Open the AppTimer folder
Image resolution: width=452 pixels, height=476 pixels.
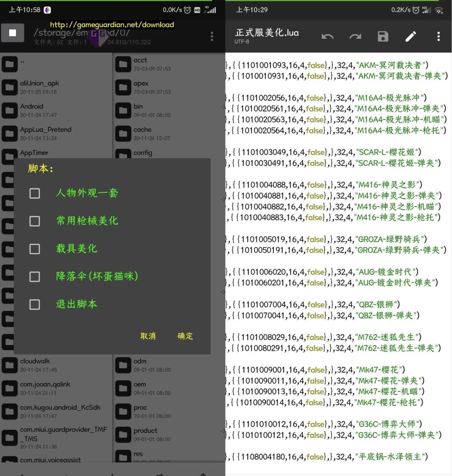point(56,153)
